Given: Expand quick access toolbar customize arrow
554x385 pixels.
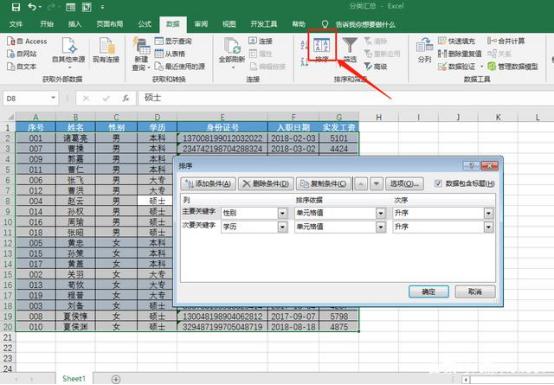Looking at the screenshot, I should (102, 7).
